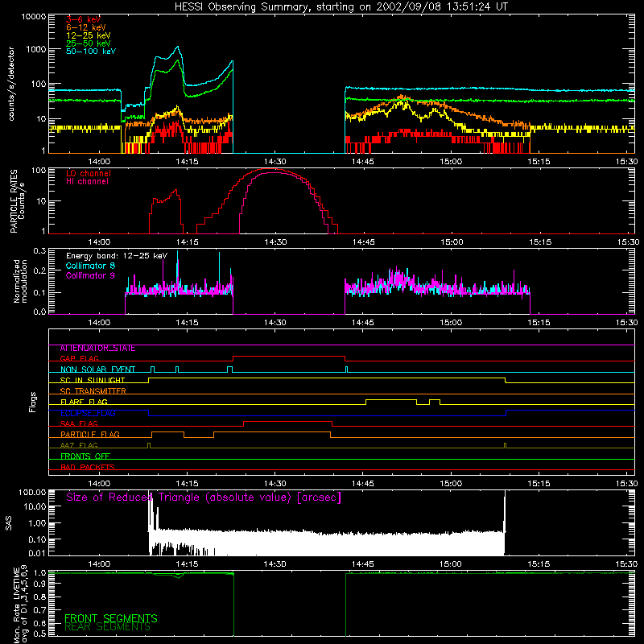Click the '0.5' tick in the livetime panel

click(x=39, y=634)
